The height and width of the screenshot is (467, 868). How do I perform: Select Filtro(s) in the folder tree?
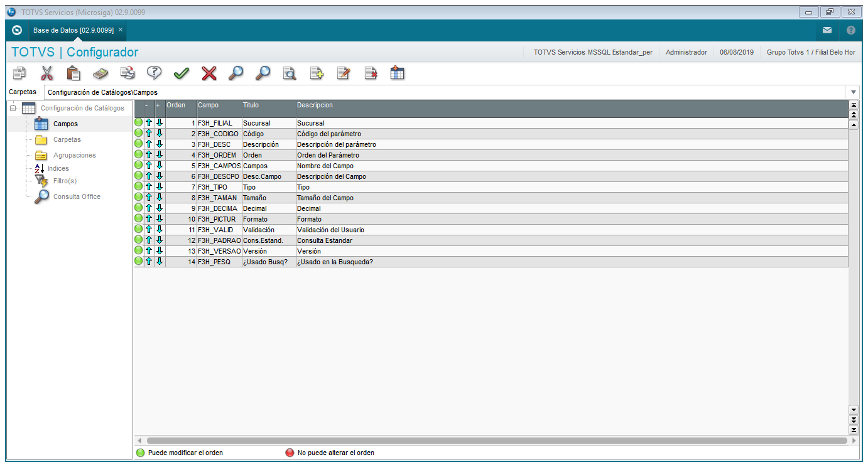[x=65, y=181]
